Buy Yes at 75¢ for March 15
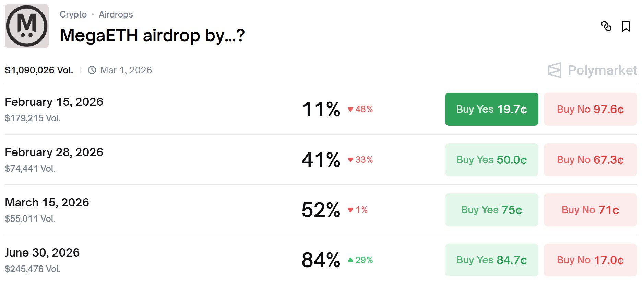Viewport: 644px width, 283px height. (491, 210)
